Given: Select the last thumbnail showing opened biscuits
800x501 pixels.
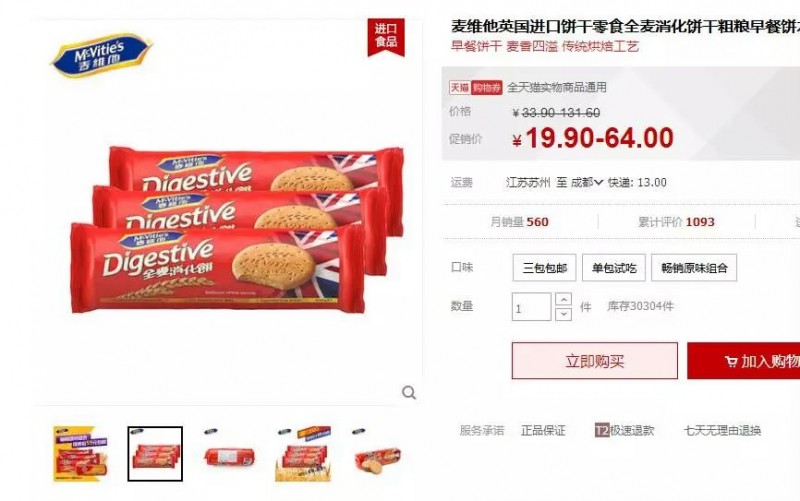Looking at the screenshot, I should [378, 454].
